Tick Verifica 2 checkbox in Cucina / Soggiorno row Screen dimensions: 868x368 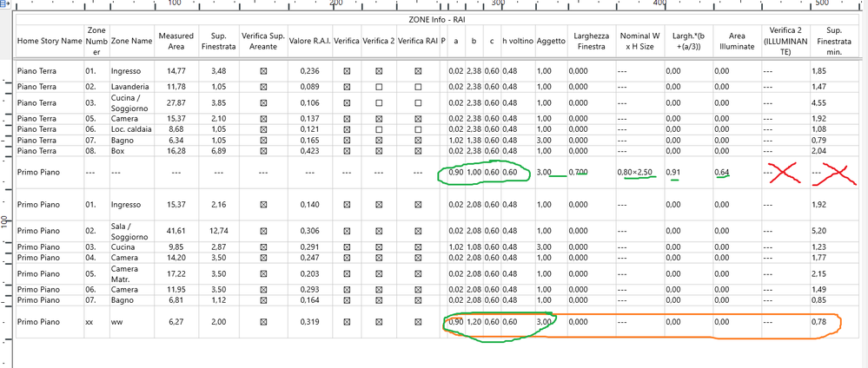coord(379,103)
